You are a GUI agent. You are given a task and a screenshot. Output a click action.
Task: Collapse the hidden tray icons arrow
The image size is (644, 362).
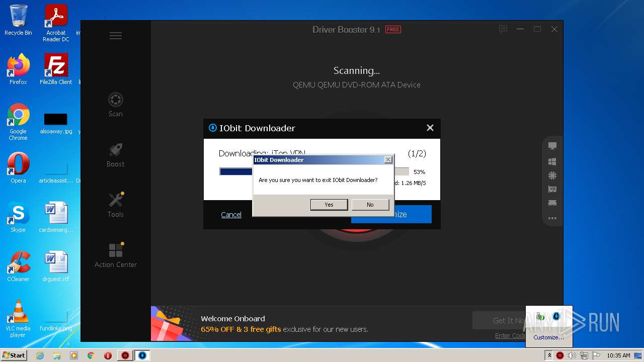tap(549, 355)
